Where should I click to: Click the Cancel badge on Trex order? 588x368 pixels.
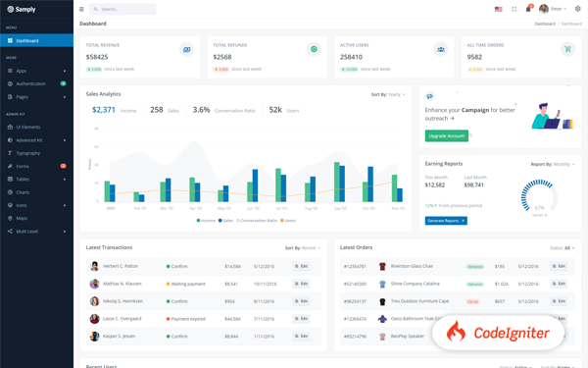[473, 301]
